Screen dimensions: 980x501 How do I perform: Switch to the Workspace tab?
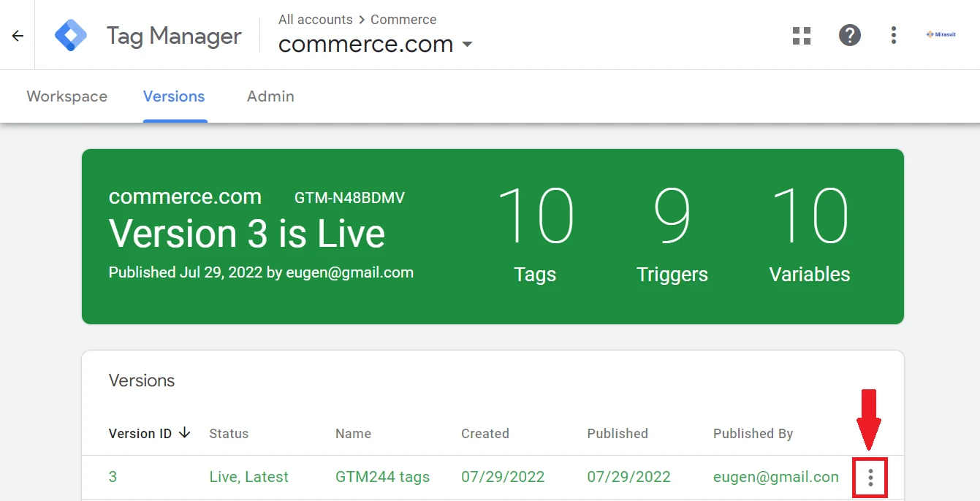67,96
